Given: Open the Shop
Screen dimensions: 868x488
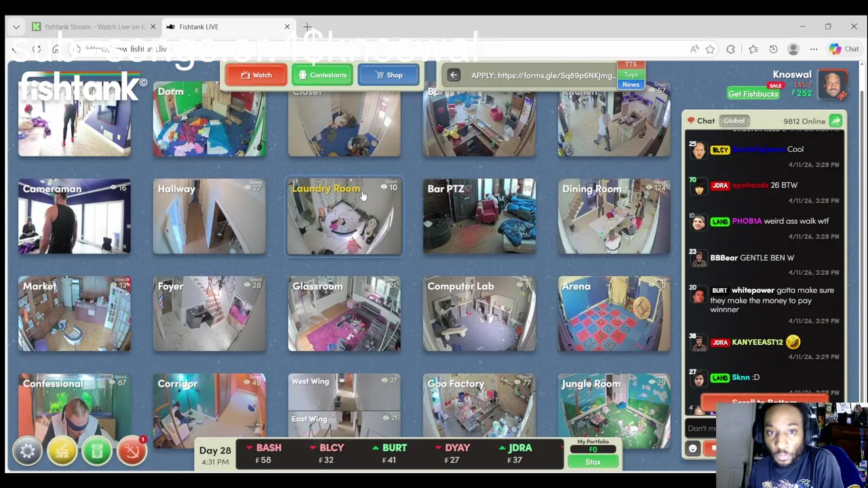Looking at the screenshot, I should [x=389, y=75].
